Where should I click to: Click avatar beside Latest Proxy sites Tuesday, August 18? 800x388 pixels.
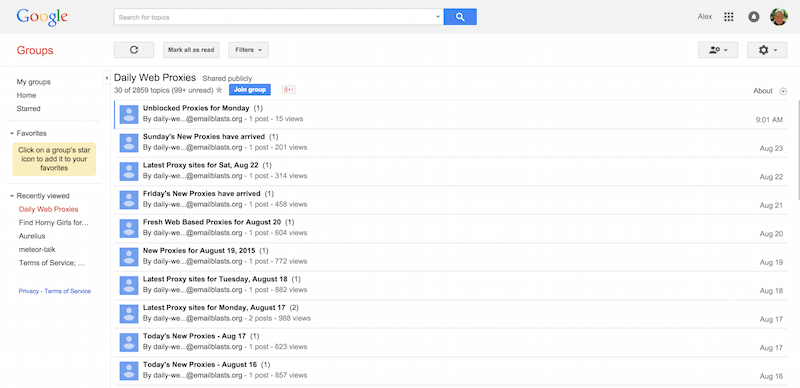[129, 285]
